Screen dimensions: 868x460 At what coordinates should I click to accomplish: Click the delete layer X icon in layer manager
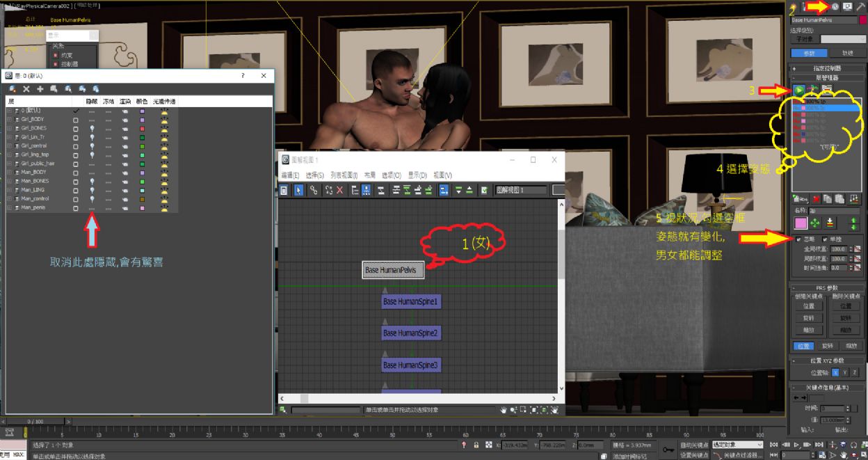pyautogui.click(x=26, y=89)
